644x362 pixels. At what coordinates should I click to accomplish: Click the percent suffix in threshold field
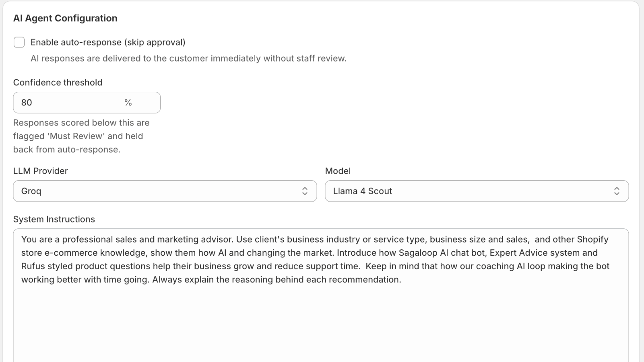click(128, 103)
